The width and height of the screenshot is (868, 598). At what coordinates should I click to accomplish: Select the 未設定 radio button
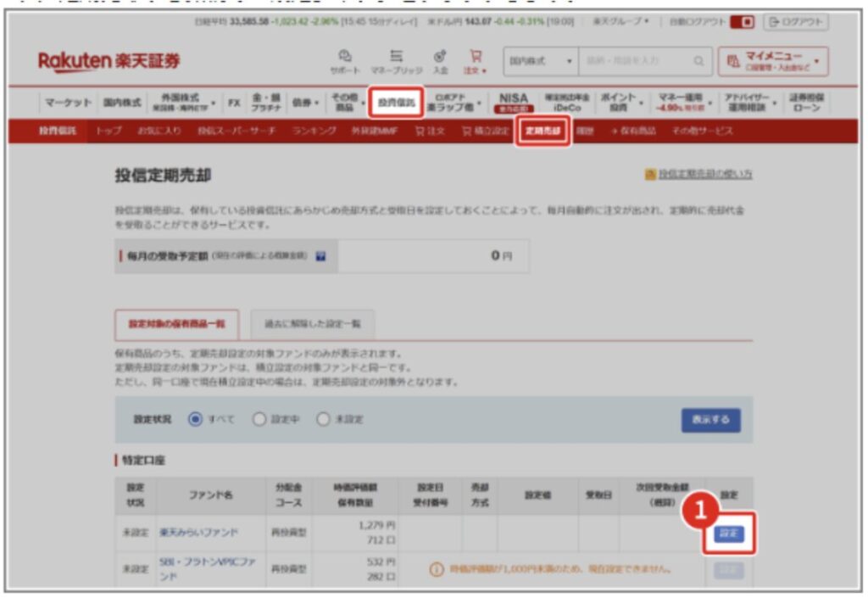coord(322,419)
